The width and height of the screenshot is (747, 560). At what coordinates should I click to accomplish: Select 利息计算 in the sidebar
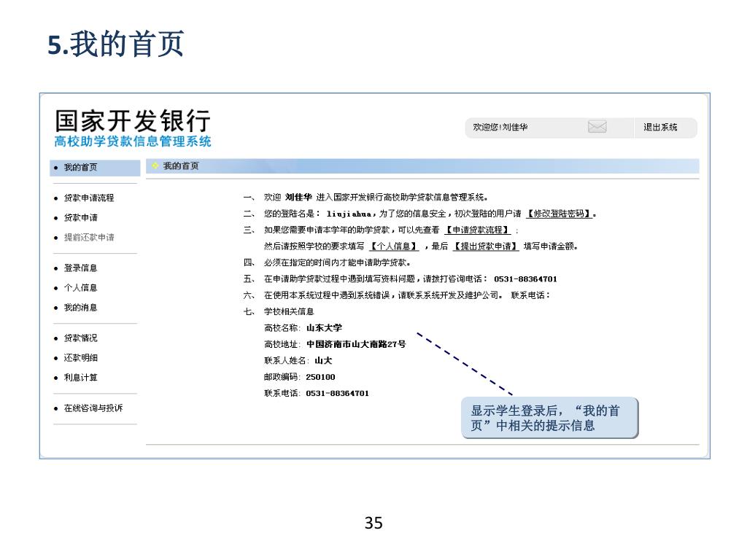[x=80, y=378]
